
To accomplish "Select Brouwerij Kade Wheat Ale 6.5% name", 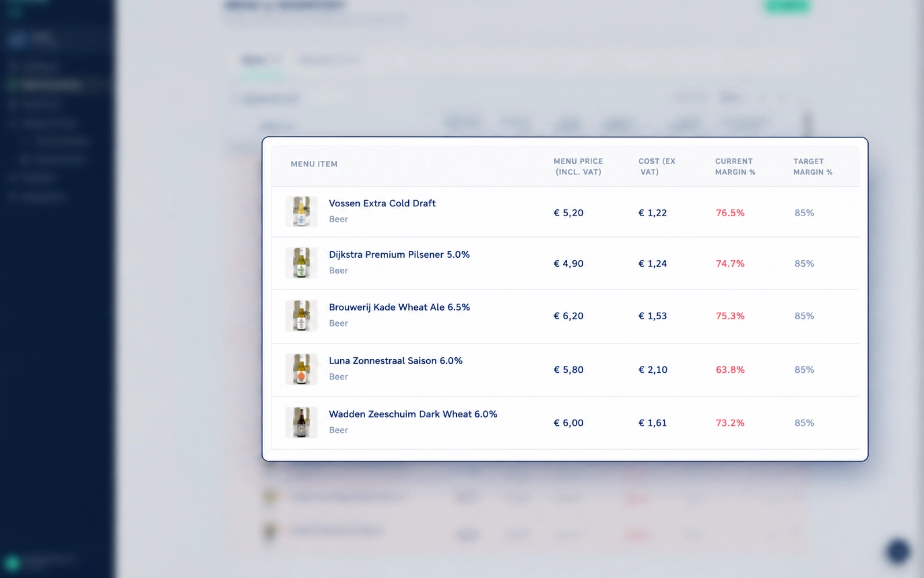I will [x=399, y=307].
